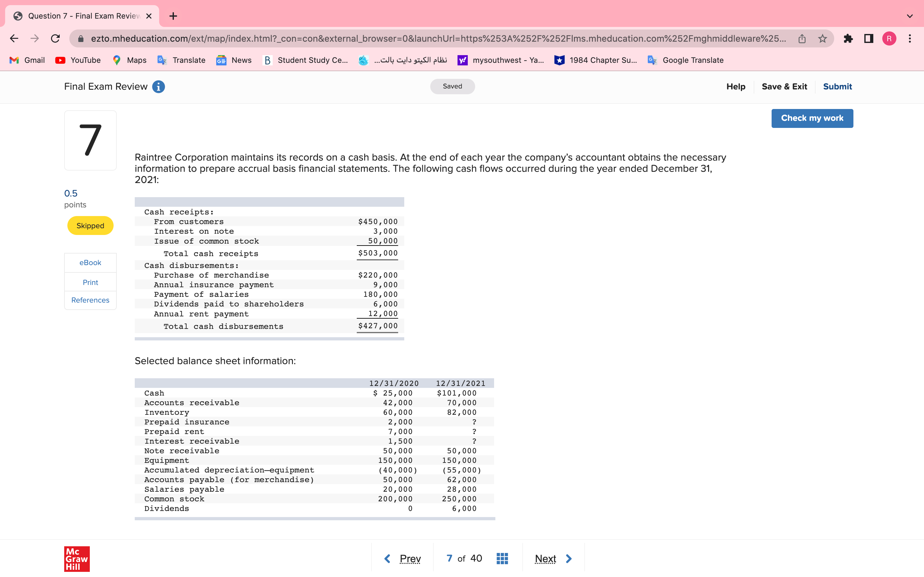This screenshot has height=577, width=924.
Task: Open the YouTube bookmark
Action: click(78, 60)
